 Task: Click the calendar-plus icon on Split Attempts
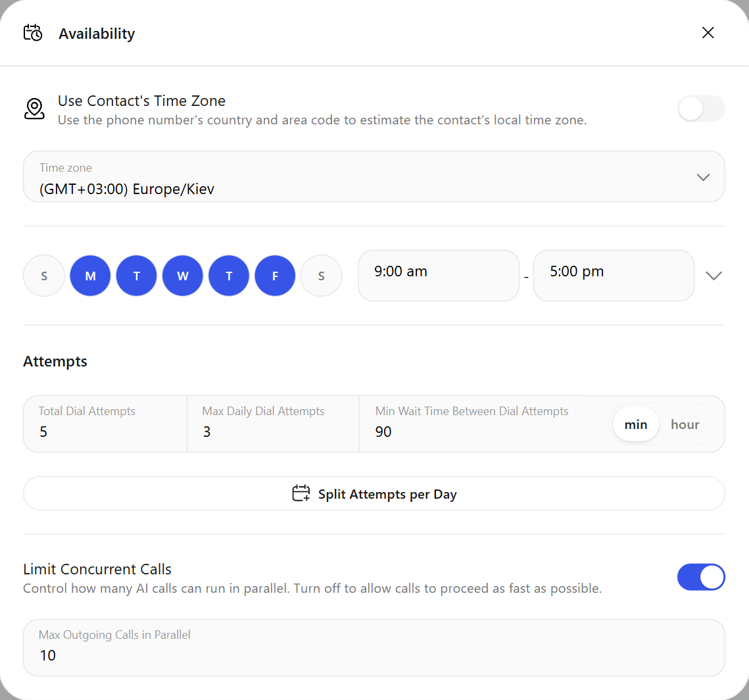(x=301, y=493)
